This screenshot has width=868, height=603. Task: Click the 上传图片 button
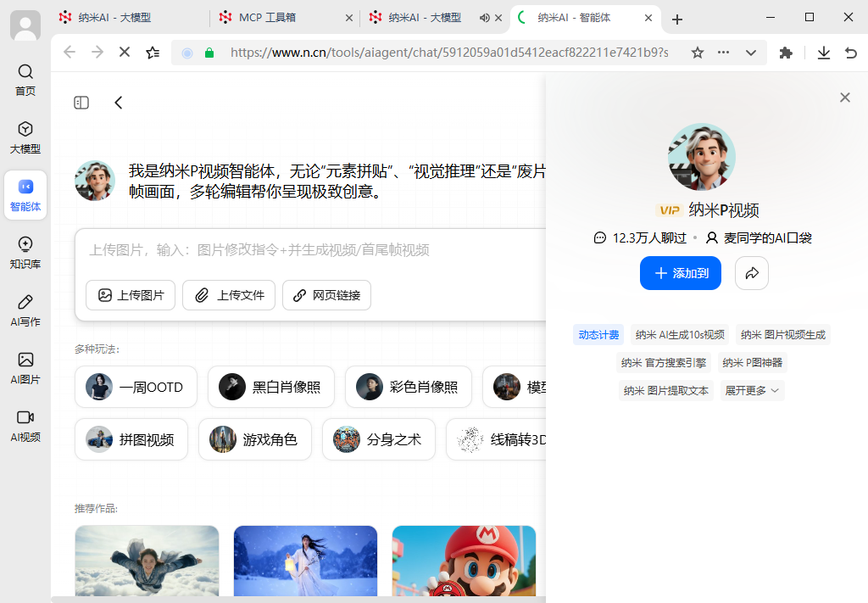pyautogui.click(x=131, y=295)
